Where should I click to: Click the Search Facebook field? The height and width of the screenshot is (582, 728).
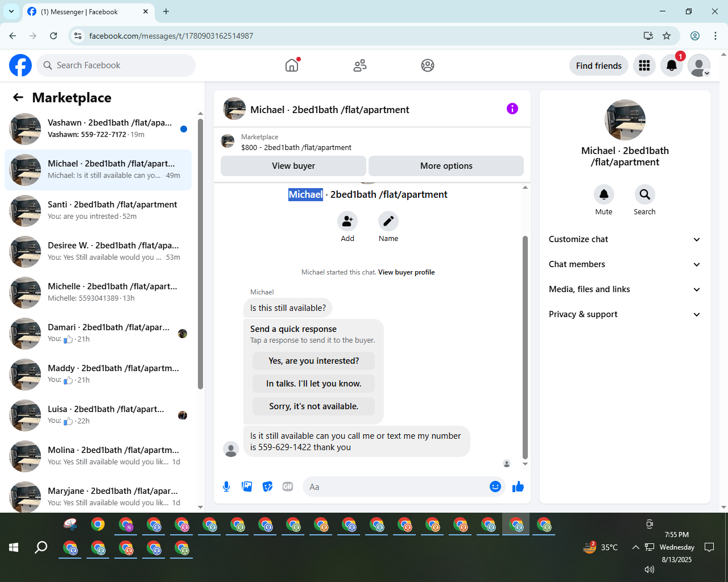coord(116,65)
